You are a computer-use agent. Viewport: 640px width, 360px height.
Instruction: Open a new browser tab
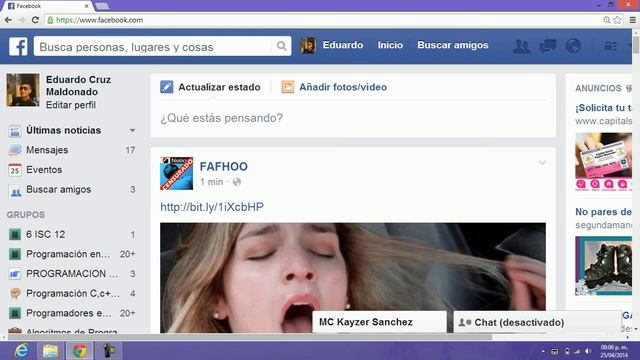[x=102, y=6]
